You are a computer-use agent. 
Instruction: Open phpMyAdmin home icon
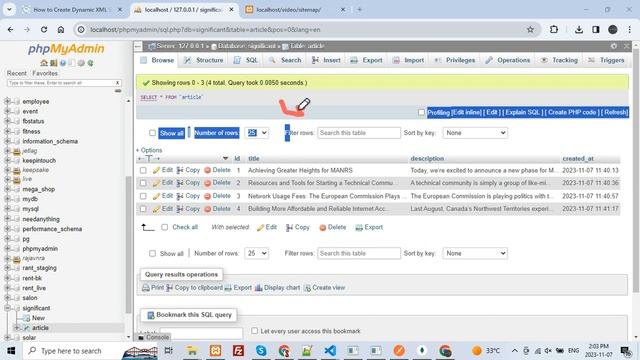[44, 63]
